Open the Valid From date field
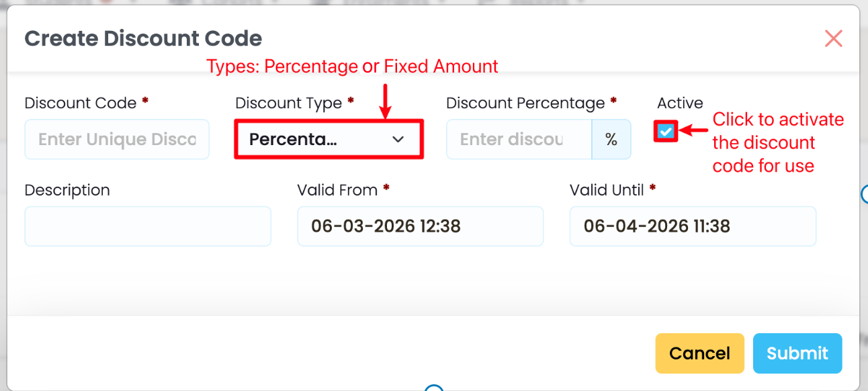The height and width of the screenshot is (391, 868). (x=420, y=226)
